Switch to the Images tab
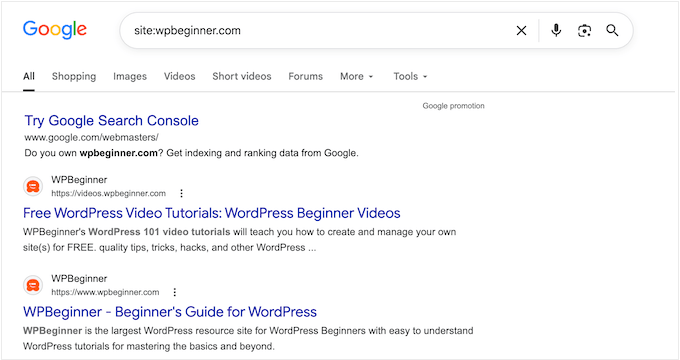 coord(130,76)
